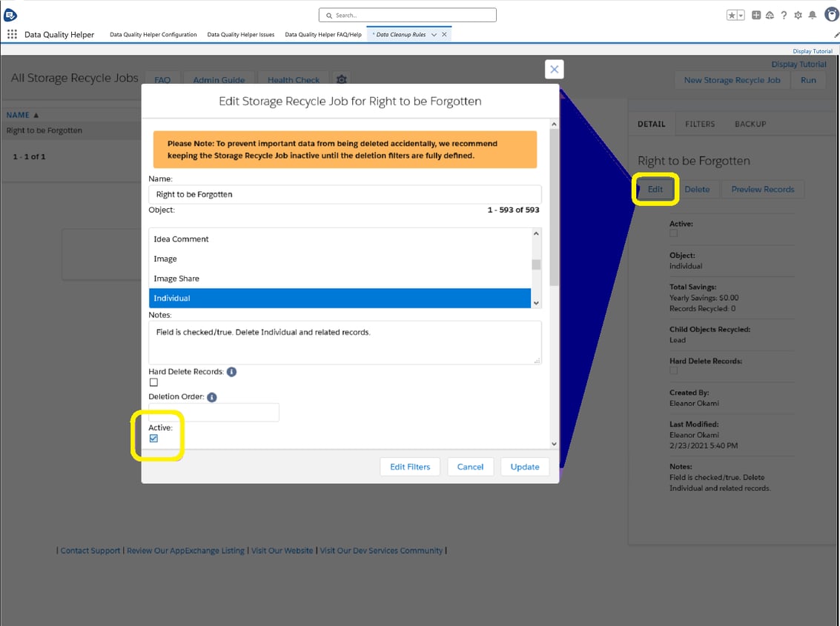Switch to the DETAIL tab

point(652,124)
